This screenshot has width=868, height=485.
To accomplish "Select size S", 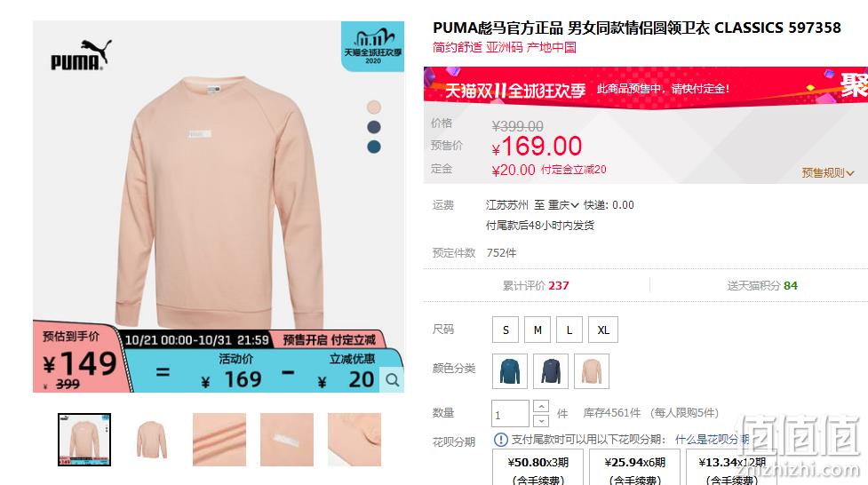I will [506, 330].
